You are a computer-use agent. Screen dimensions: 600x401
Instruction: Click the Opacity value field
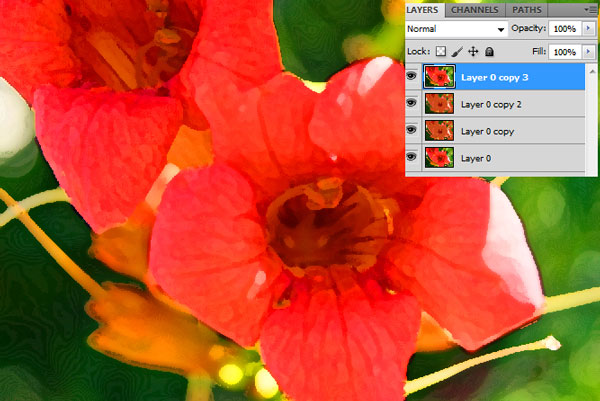[565, 29]
